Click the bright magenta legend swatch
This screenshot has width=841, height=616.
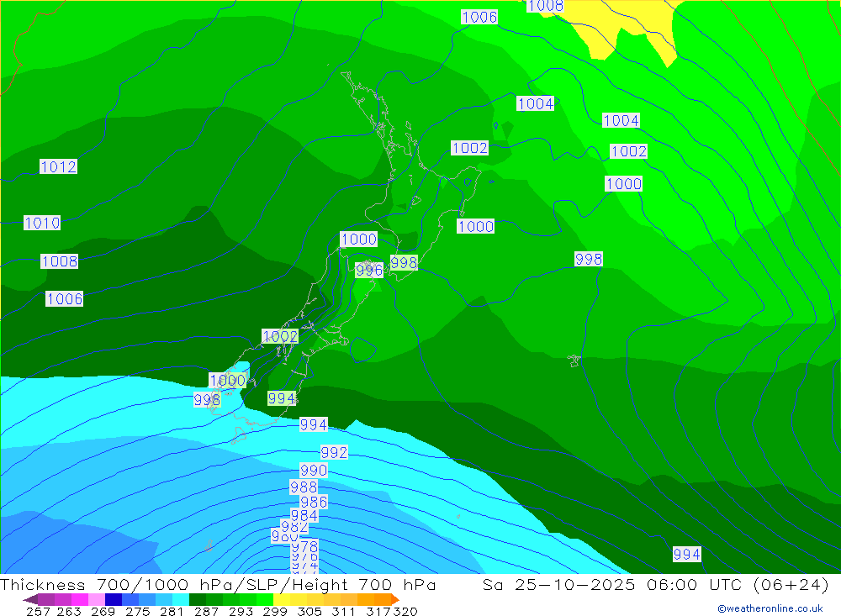[x=80, y=599]
